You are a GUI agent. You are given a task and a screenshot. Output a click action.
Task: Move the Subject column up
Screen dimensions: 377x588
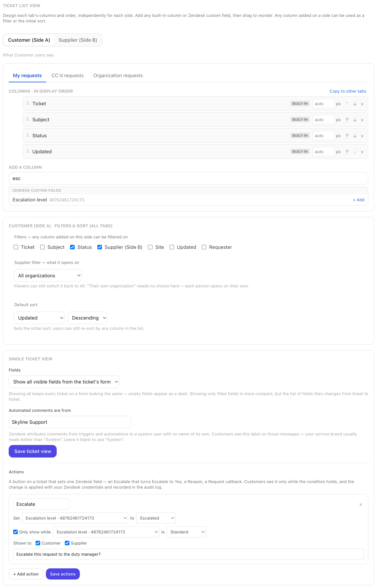tap(347, 120)
